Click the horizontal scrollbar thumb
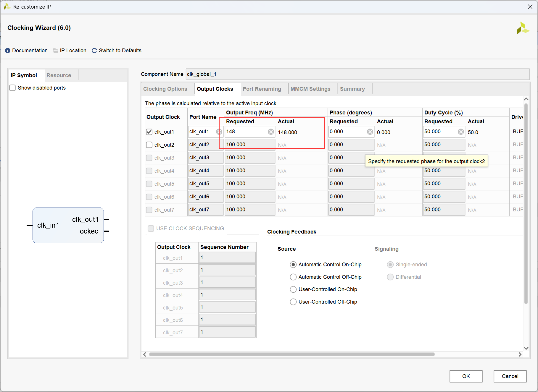The width and height of the screenshot is (538, 392). (x=292, y=354)
